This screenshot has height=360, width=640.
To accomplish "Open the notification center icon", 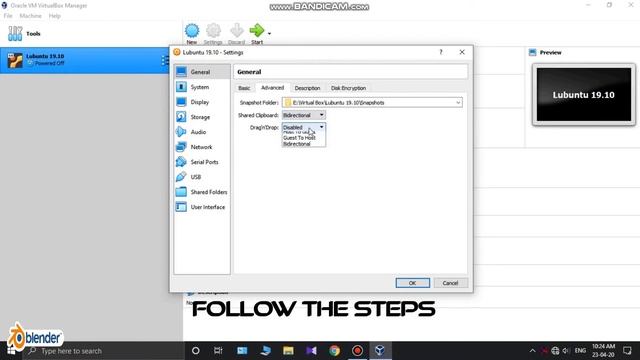I will 627,351.
